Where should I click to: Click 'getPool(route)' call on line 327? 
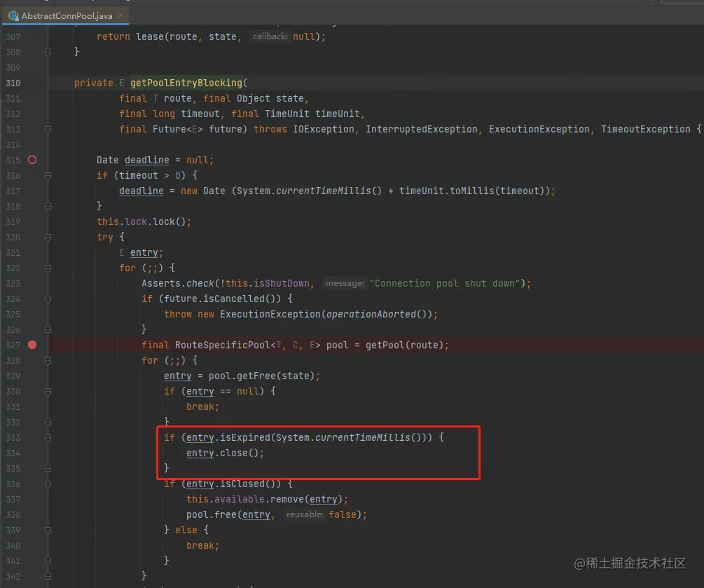[404, 345]
